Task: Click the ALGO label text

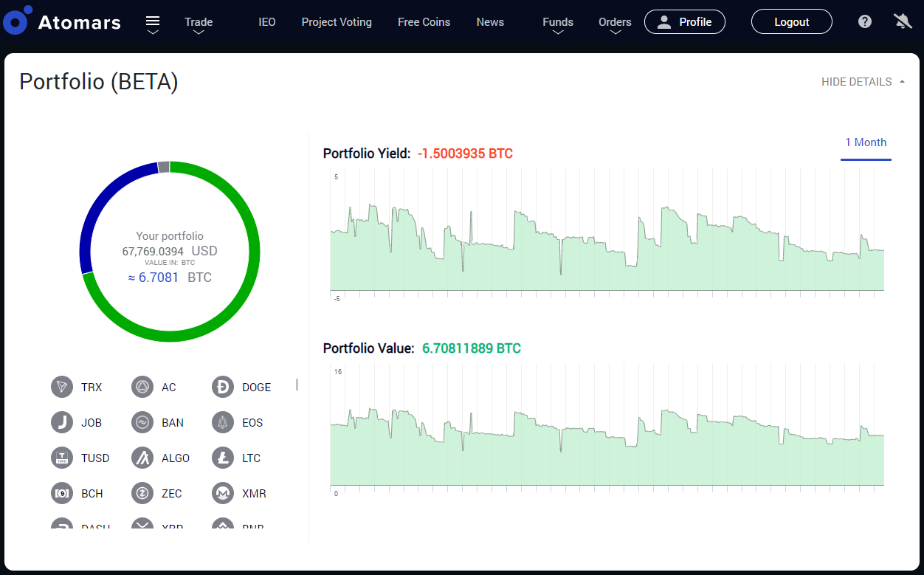Action: [176, 458]
